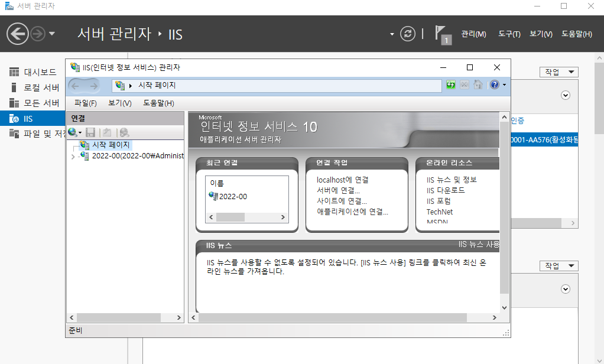This screenshot has width=604, height=364.
Task: Click the 인증 column header in Server Manager
Action: tap(518, 121)
